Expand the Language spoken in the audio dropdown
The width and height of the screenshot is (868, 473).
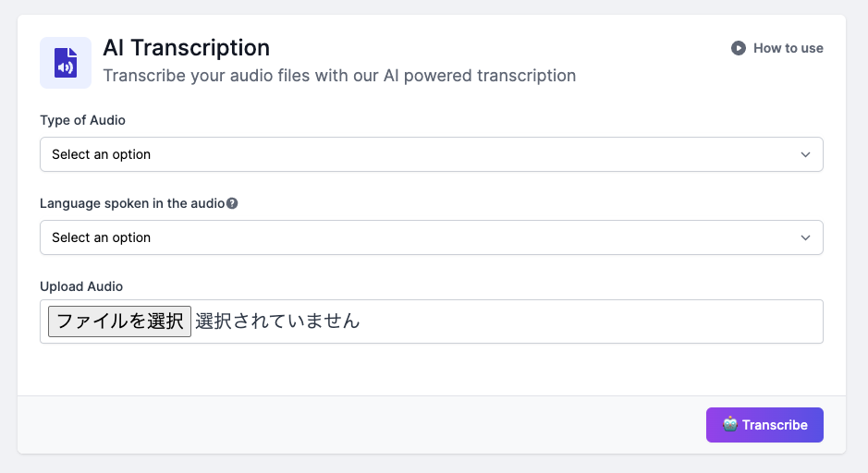(x=431, y=237)
